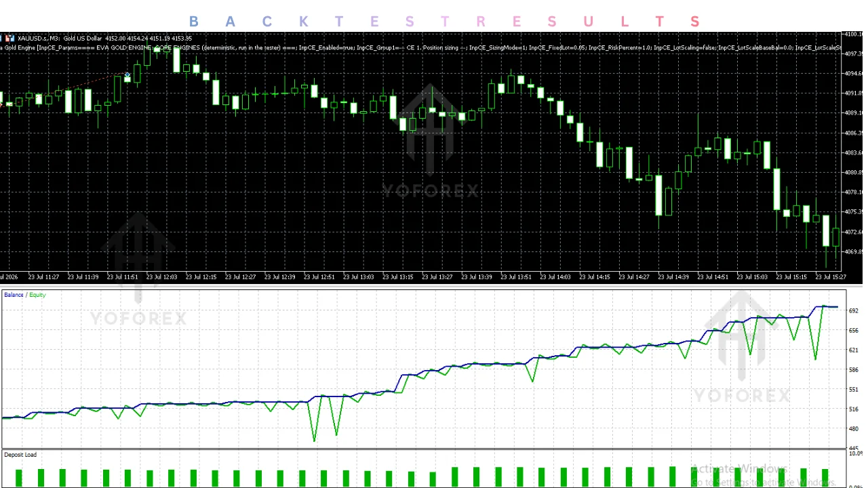Viewport: 868px width, 488px height.
Task: Click the 23 Jul 14:15 time label
Action: (x=595, y=277)
